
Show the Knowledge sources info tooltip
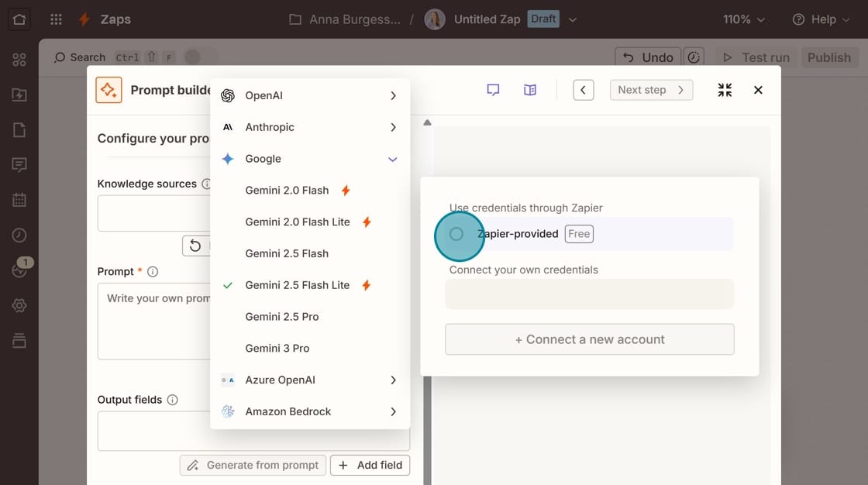click(x=206, y=184)
